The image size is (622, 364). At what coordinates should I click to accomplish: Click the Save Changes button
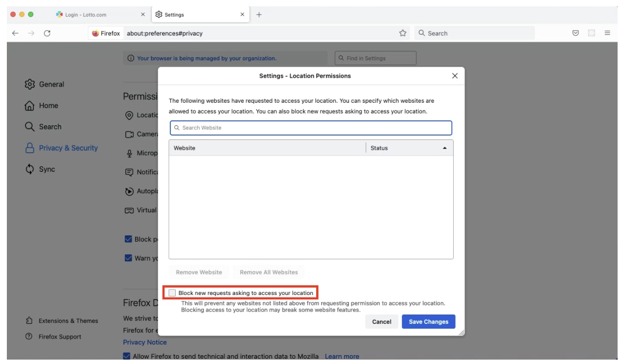429,321
